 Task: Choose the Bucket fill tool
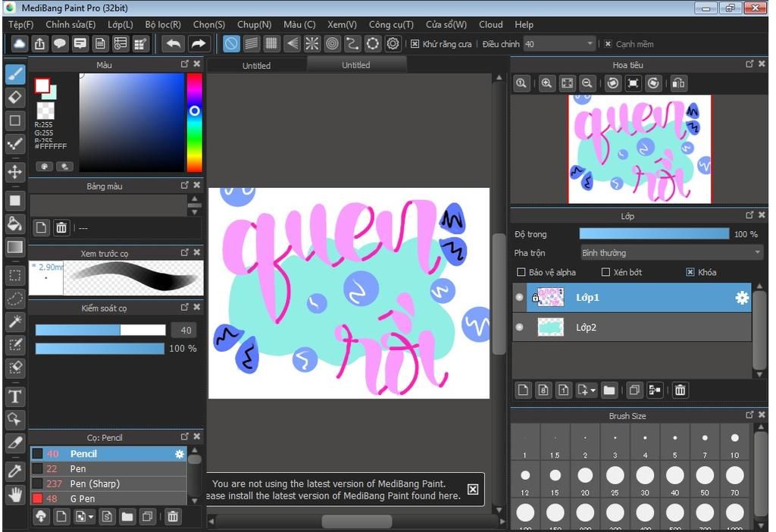point(15,224)
